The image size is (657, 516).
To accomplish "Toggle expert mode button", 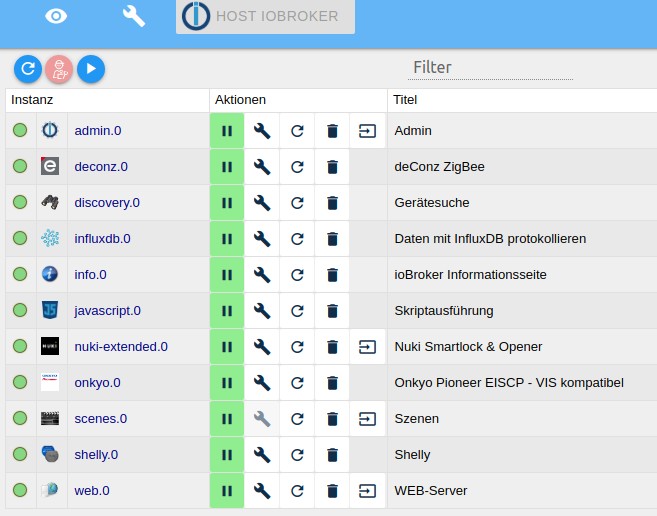I will tap(60, 68).
